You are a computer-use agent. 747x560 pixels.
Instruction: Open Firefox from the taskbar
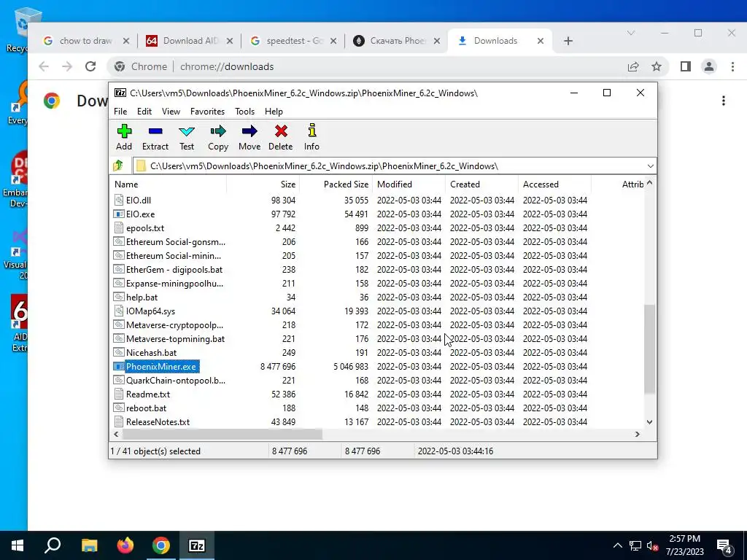[x=125, y=545]
